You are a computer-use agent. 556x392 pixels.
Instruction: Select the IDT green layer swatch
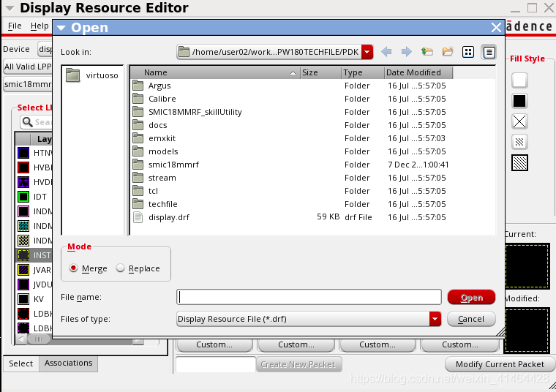coord(23,196)
